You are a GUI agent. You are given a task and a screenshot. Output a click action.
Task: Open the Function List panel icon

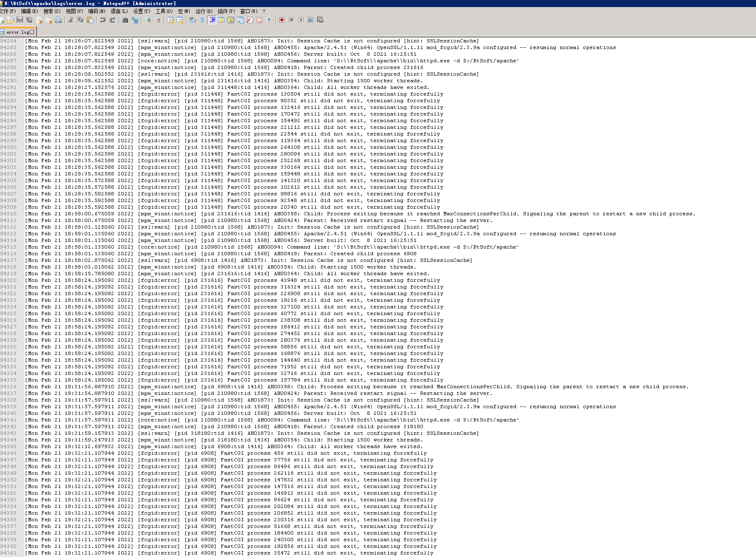250,20
